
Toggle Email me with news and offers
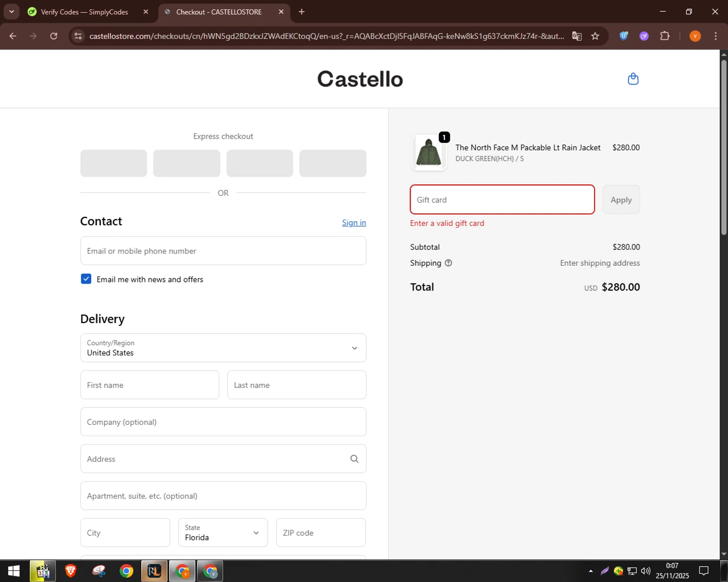tap(86, 279)
